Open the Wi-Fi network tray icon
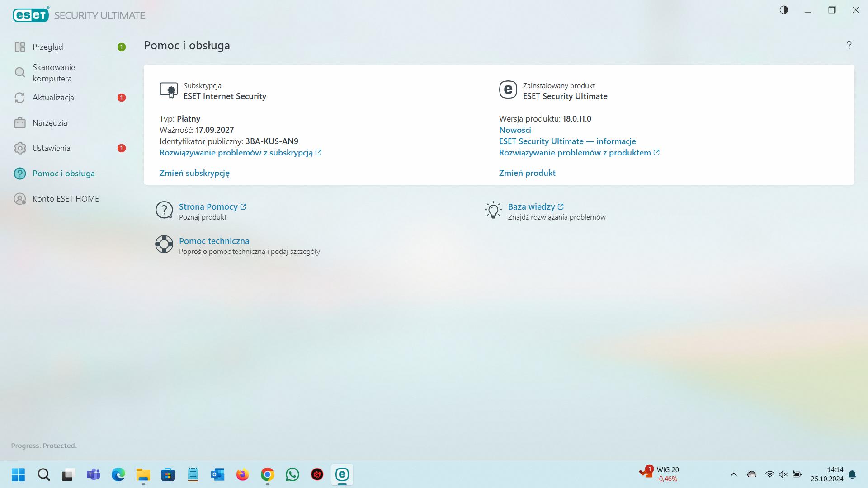This screenshot has height=488, width=868. (769, 474)
